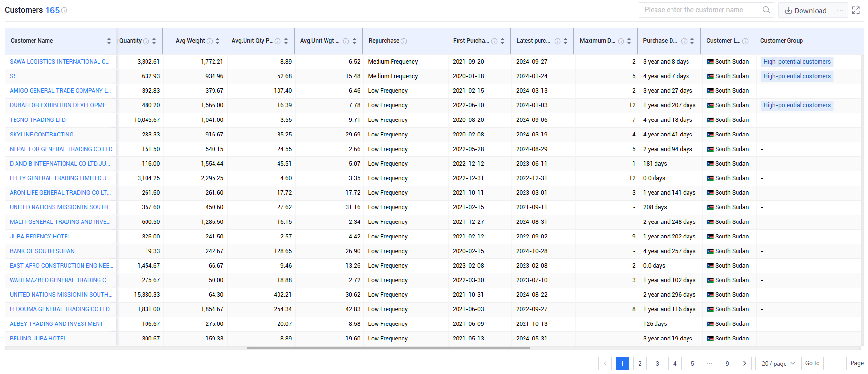Viewport: 868px width, 374px height.
Task: Sort by Avg Weight column
Action: [217, 41]
